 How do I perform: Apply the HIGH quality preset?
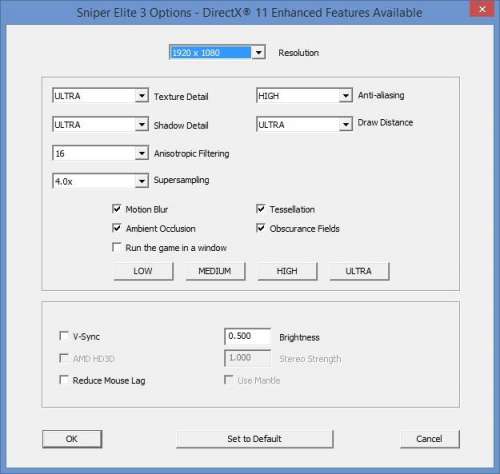[287, 271]
